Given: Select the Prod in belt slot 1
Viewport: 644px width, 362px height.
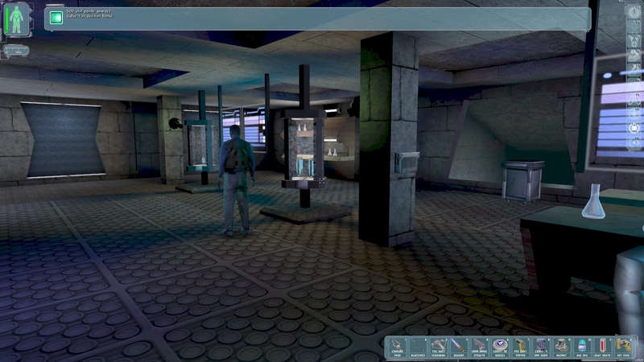Looking at the screenshot, I should click(397, 347).
